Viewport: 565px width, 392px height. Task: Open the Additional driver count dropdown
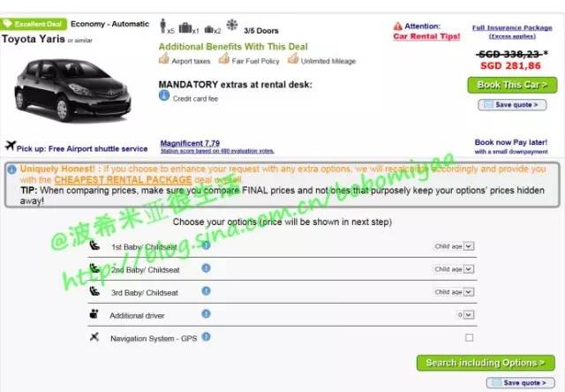[x=465, y=314]
